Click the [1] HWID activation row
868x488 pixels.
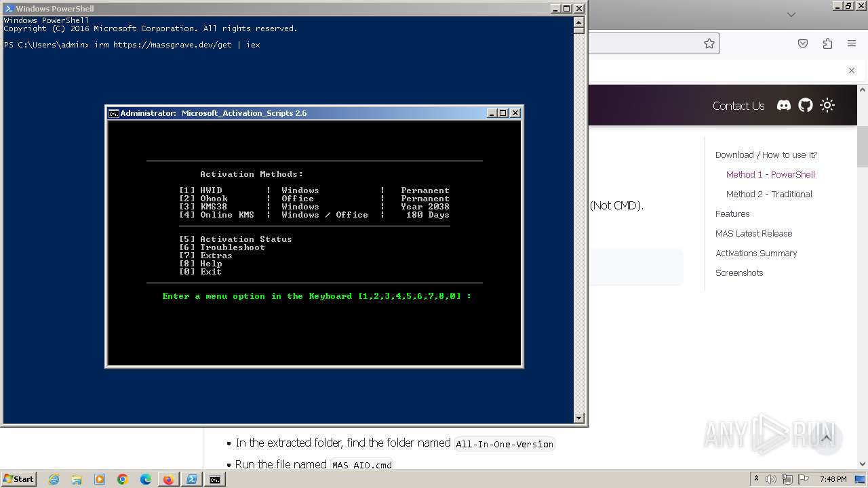tap(314, 190)
